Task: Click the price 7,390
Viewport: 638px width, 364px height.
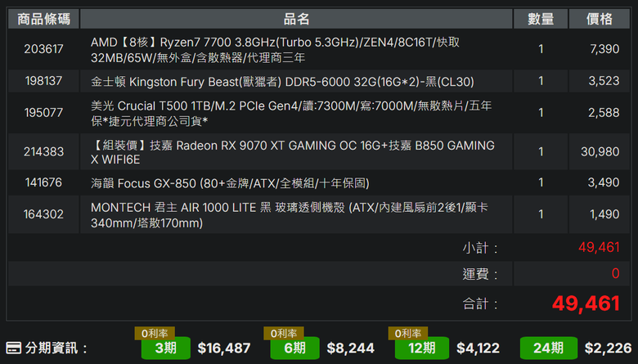Action: click(x=604, y=49)
